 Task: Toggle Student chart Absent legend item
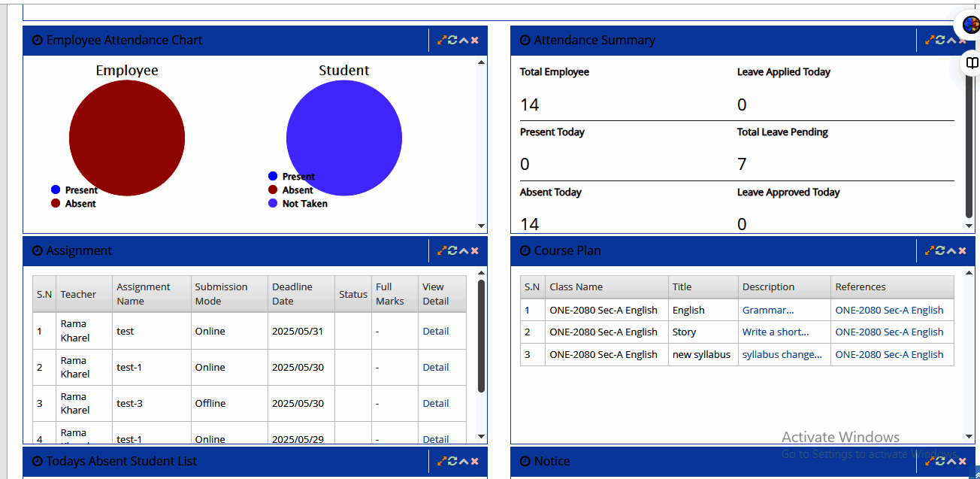click(x=291, y=190)
